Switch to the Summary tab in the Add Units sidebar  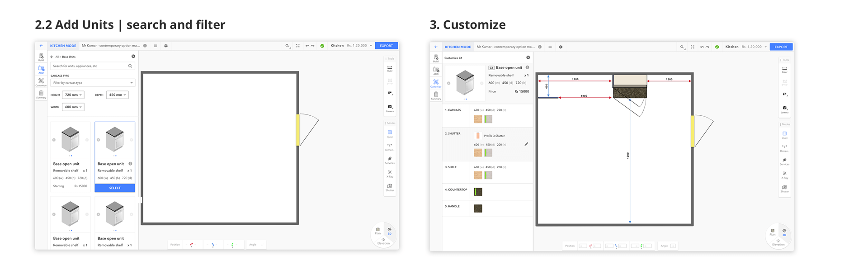tap(41, 94)
